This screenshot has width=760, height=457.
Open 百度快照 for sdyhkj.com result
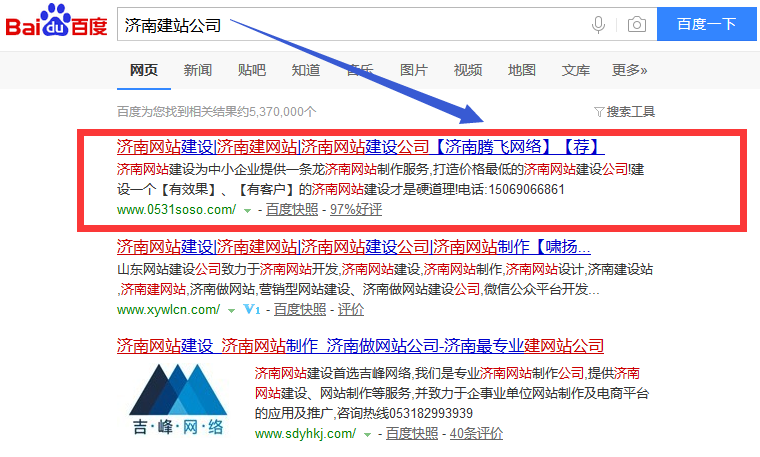tap(412, 434)
